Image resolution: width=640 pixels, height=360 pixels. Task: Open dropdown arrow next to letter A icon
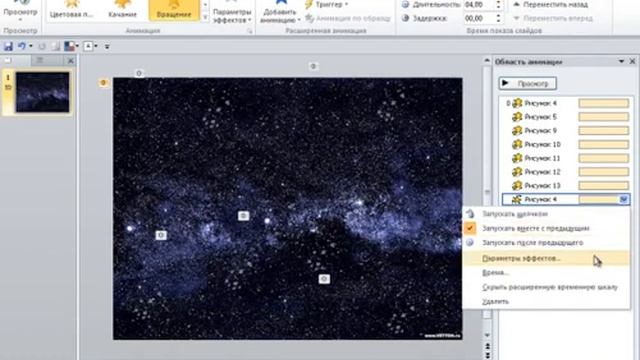tap(96, 47)
